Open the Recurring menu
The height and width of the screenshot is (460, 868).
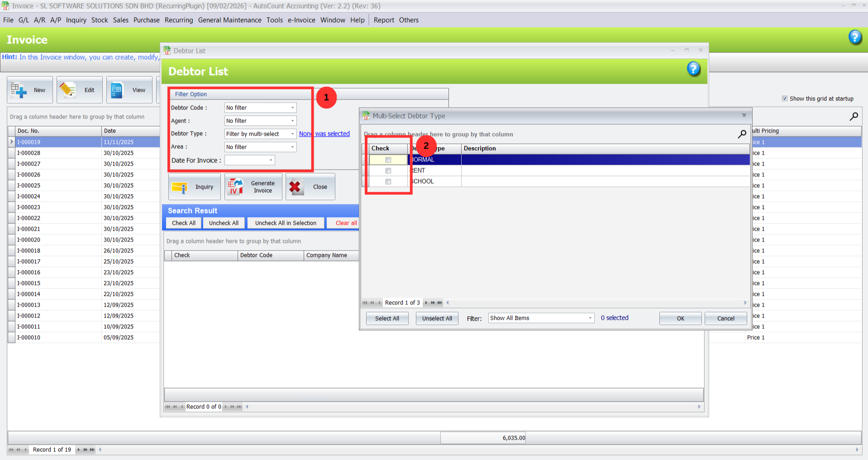point(178,20)
